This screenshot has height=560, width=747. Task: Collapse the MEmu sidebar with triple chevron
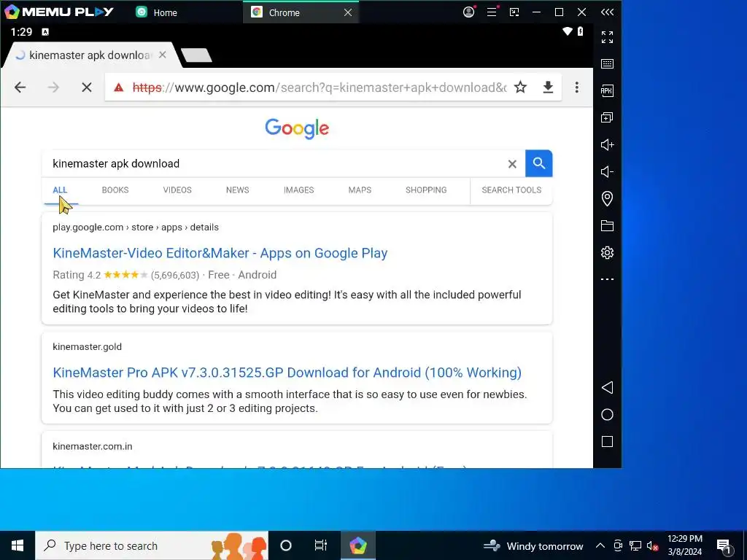click(x=607, y=12)
